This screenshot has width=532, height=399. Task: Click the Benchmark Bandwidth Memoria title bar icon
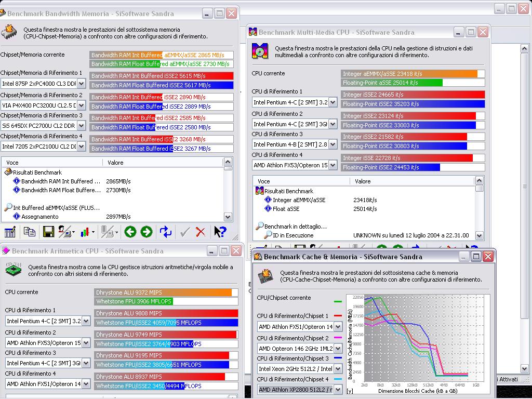tap(3, 13)
